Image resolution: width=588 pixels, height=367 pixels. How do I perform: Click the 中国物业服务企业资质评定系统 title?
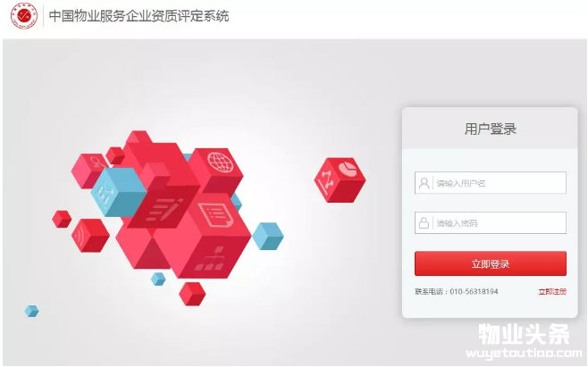[x=139, y=16]
